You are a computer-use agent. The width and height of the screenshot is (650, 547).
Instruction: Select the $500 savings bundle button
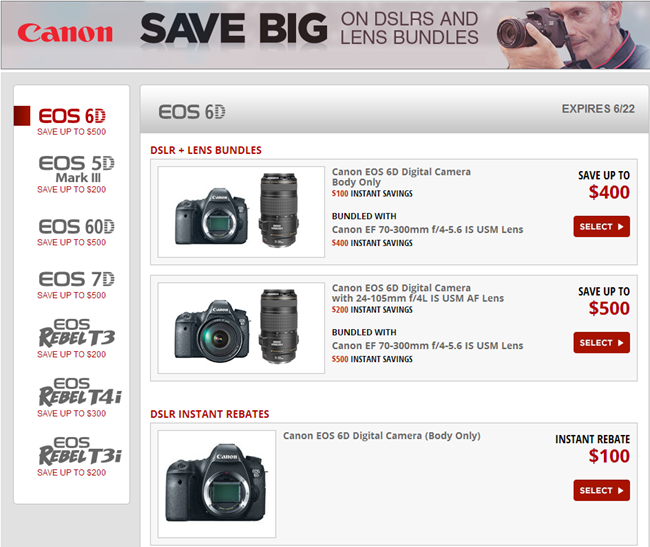coord(601,343)
